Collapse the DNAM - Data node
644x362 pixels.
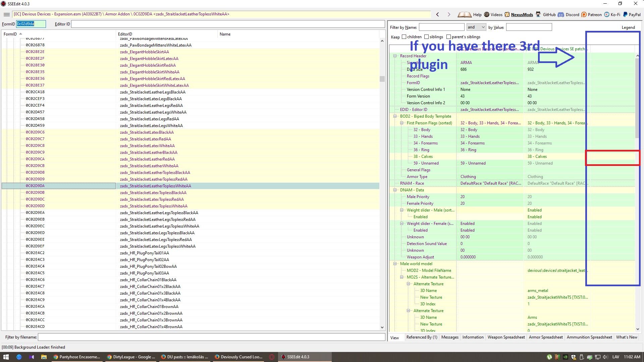(395, 190)
